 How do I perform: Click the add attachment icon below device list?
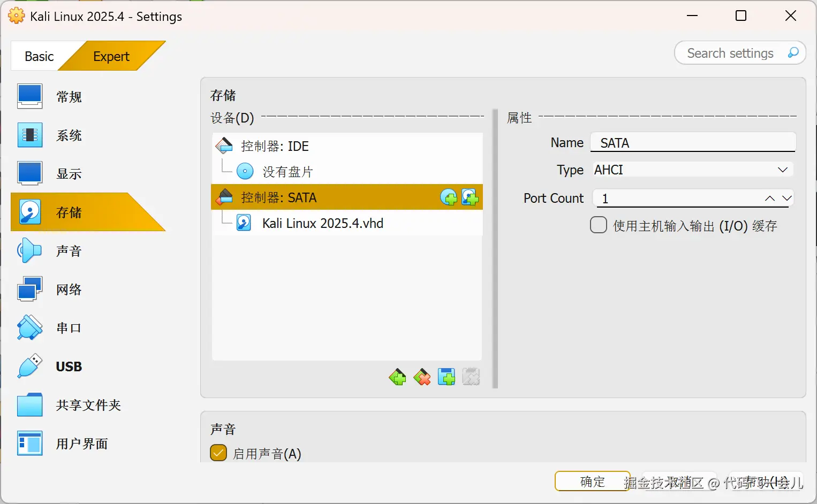(x=446, y=377)
